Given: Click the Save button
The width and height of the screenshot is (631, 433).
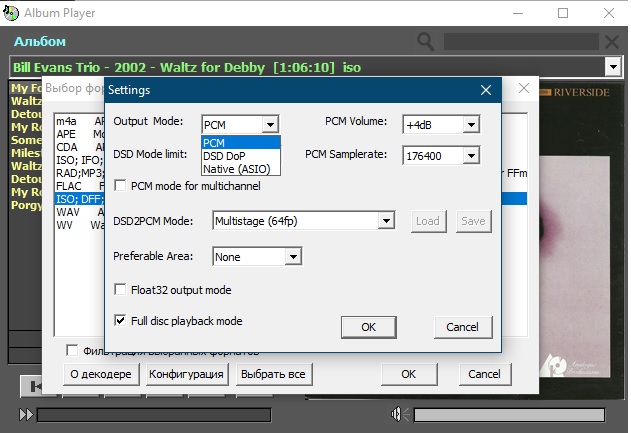Looking at the screenshot, I should tap(473, 221).
